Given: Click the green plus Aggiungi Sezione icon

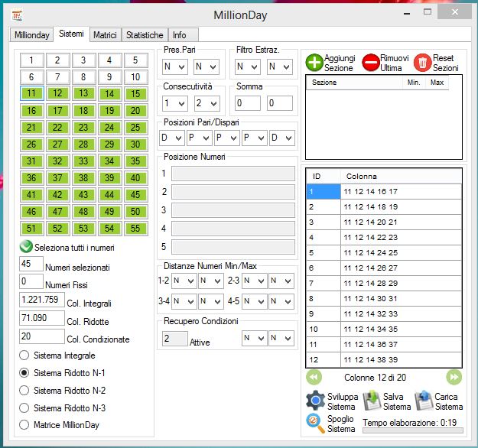Looking at the screenshot, I should (314, 63).
